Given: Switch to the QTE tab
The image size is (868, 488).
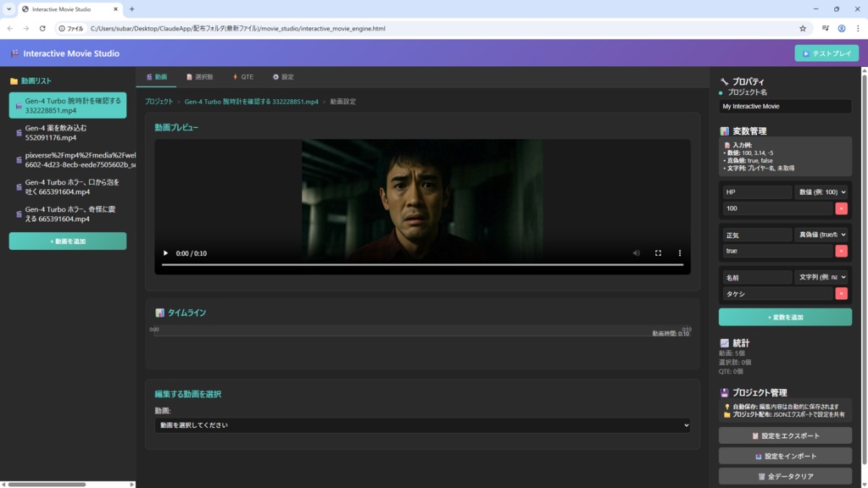Looking at the screenshot, I should [243, 77].
